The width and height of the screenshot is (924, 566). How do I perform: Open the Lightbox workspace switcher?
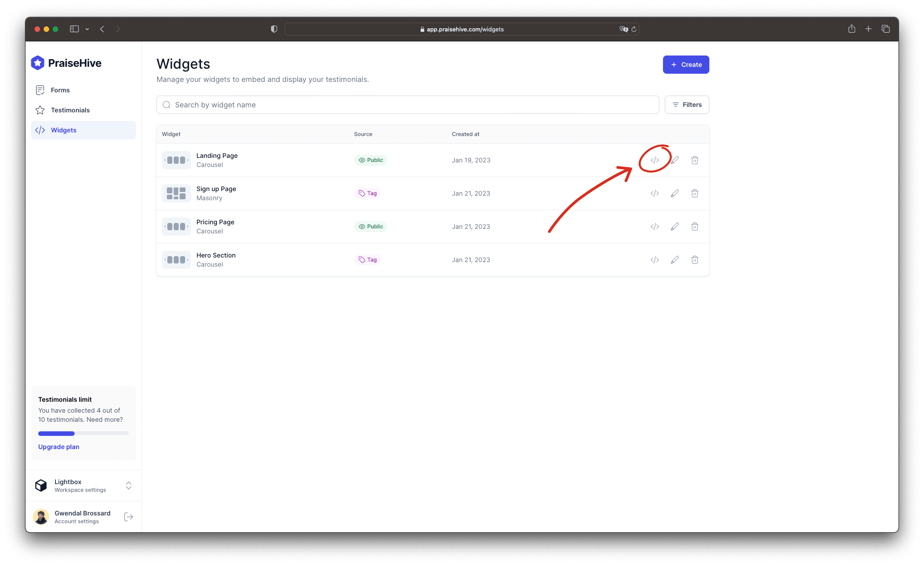pos(129,485)
